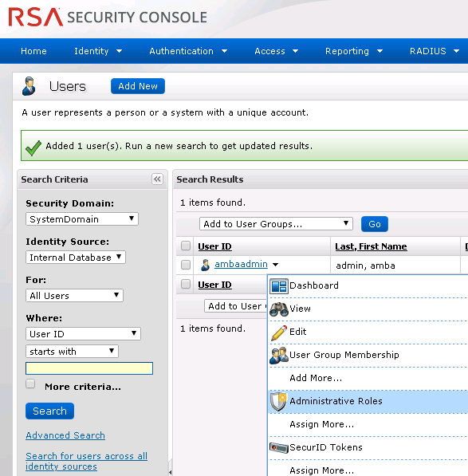Open the Access menu
Viewport: 468px width, 476px height.
276,51
